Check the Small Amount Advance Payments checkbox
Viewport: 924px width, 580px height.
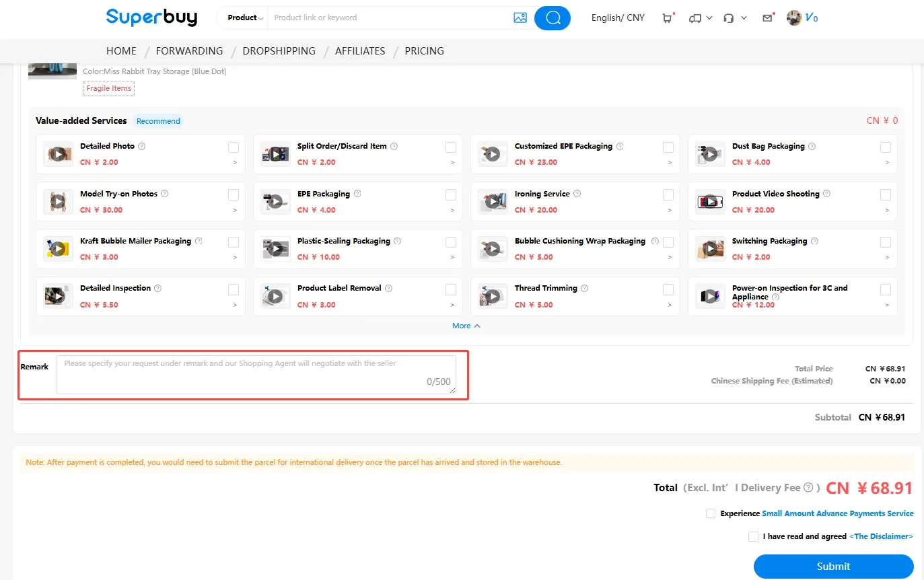pos(711,513)
